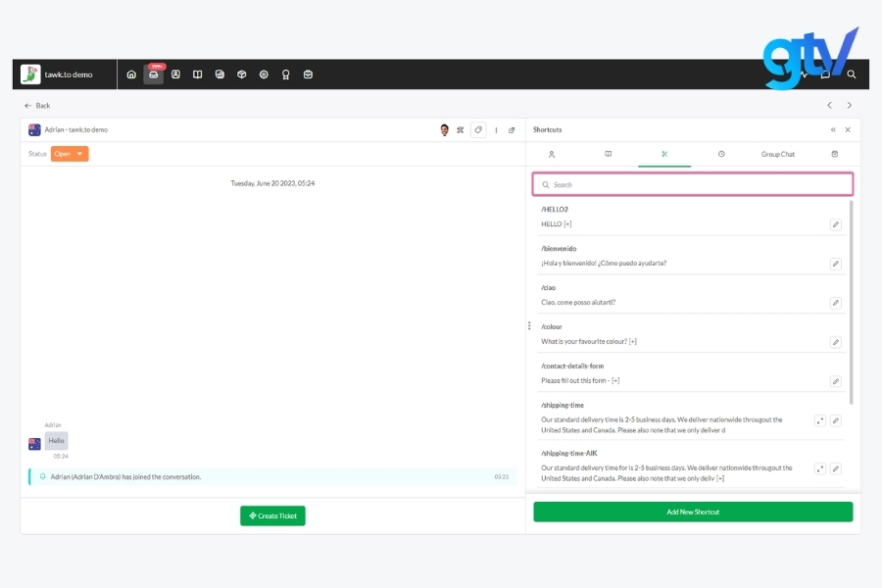This screenshot has width=882, height=588.
Task: Open the three-dot chat options menu
Action: 496,129
